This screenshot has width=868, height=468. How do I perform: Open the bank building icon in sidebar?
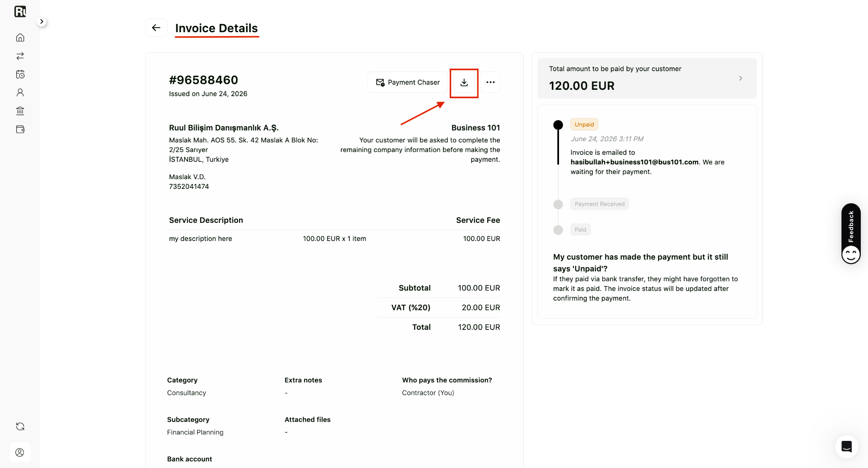click(x=20, y=111)
